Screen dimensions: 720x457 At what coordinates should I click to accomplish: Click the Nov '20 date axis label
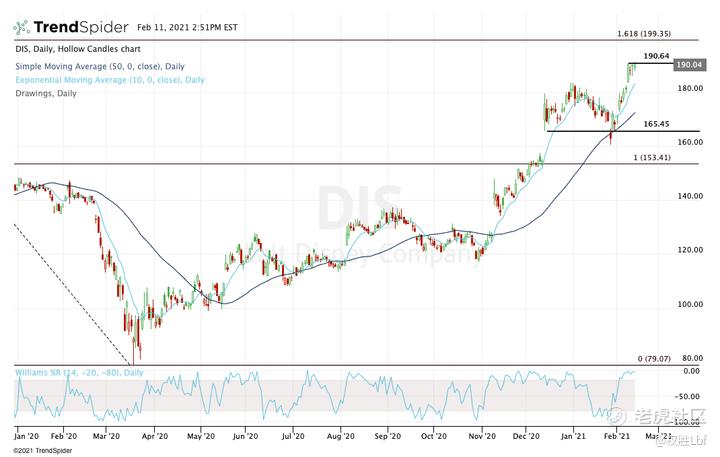tap(482, 436)
